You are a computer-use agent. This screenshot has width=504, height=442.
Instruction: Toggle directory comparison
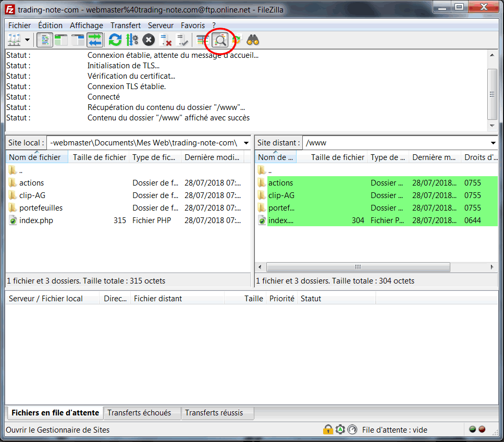coord(220,40)
